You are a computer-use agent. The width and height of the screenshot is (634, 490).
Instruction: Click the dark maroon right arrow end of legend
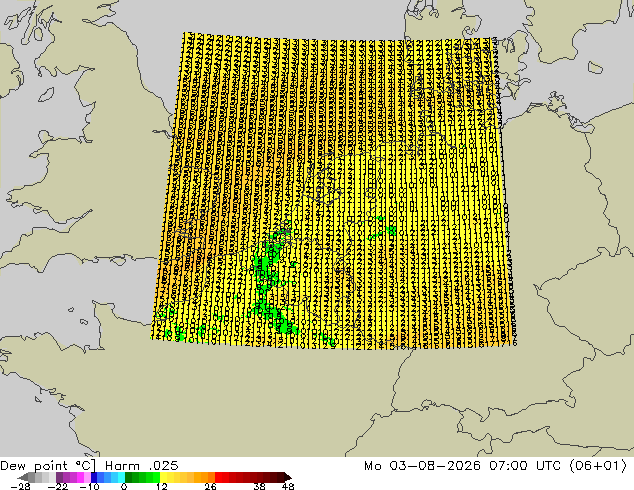(x=288, y=477)
